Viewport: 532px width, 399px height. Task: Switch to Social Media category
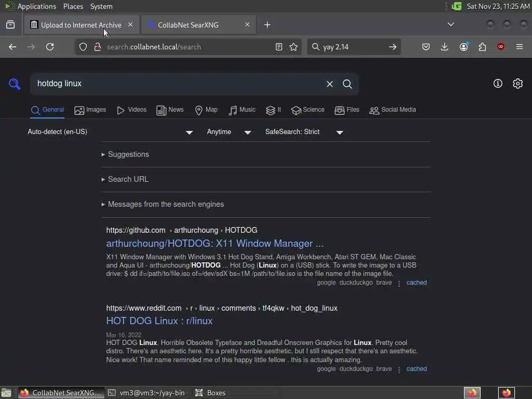[x=393, y=110]
